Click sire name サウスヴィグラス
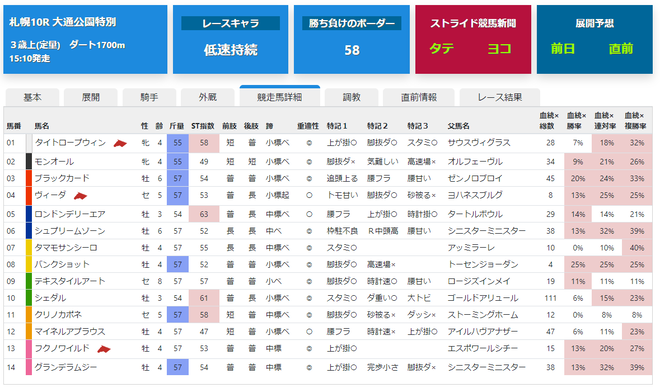This screenshot has height=388, width=660. [479, 143]
